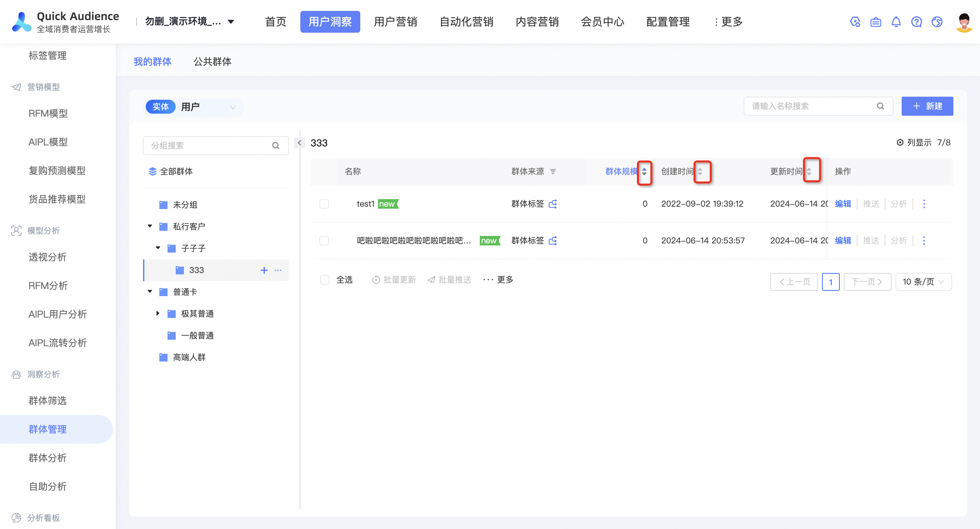Screen dimensions: 980x529
Task: Check the test1 row checkbox
Action: [324, 204]
